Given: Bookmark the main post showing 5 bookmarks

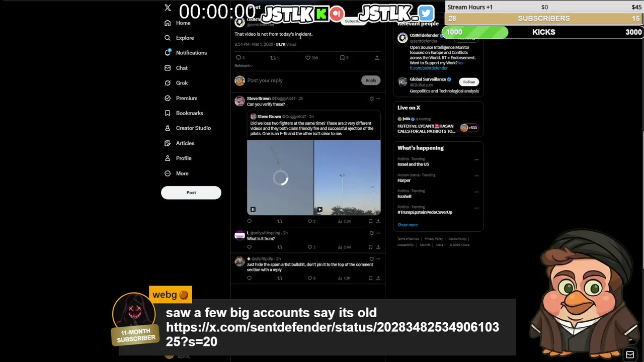Looking at the screenshot, I should tap(342, 58).
